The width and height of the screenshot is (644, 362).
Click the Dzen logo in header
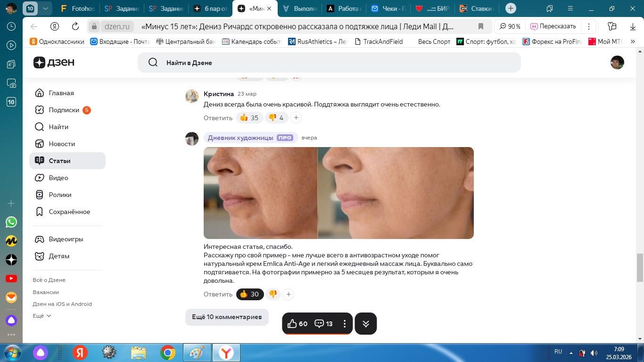(54, 63)
